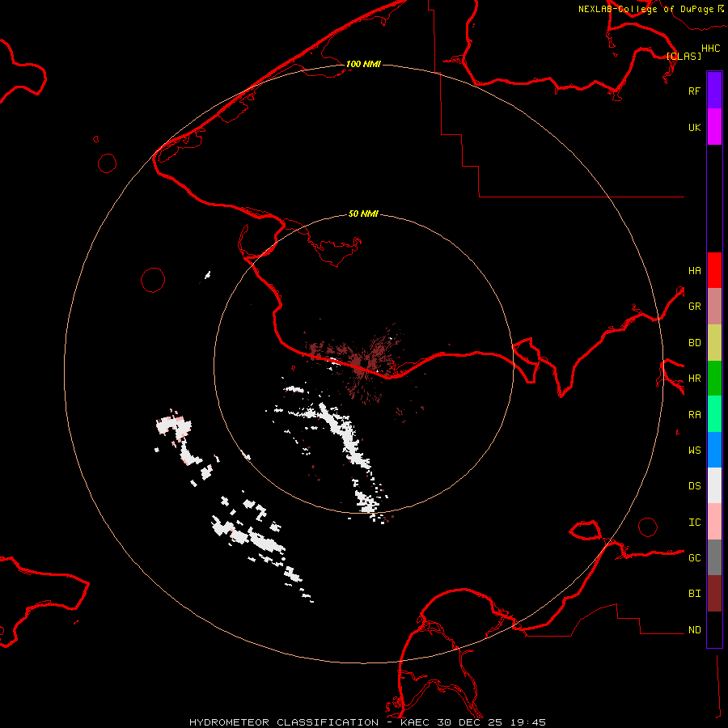Image resolution: width=728 pixels, height=728 pixels.
Task: Click the 100 NMI range ring label
Action: click(x=363, y=64)
